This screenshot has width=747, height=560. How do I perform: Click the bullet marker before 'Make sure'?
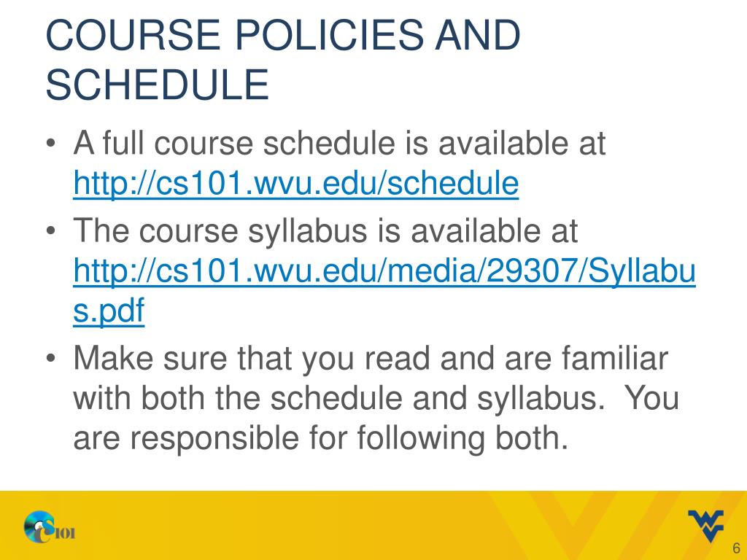(x=51, y=358)
